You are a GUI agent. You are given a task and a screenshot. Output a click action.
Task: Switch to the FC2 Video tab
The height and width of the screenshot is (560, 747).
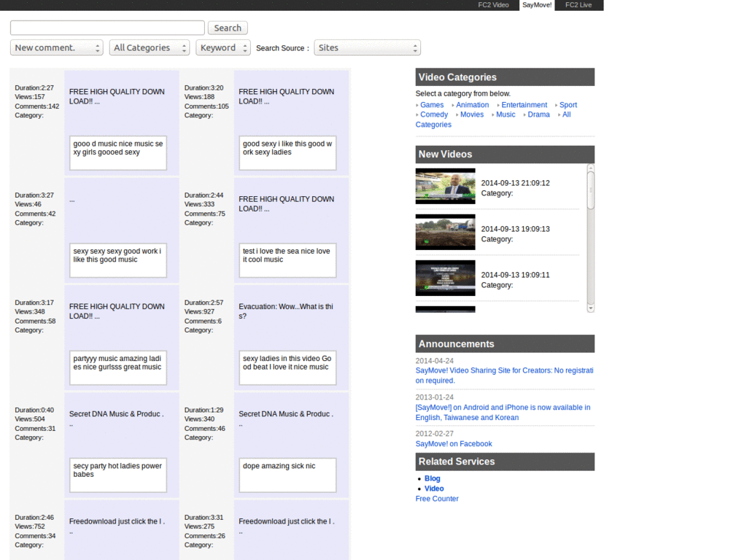493,5
